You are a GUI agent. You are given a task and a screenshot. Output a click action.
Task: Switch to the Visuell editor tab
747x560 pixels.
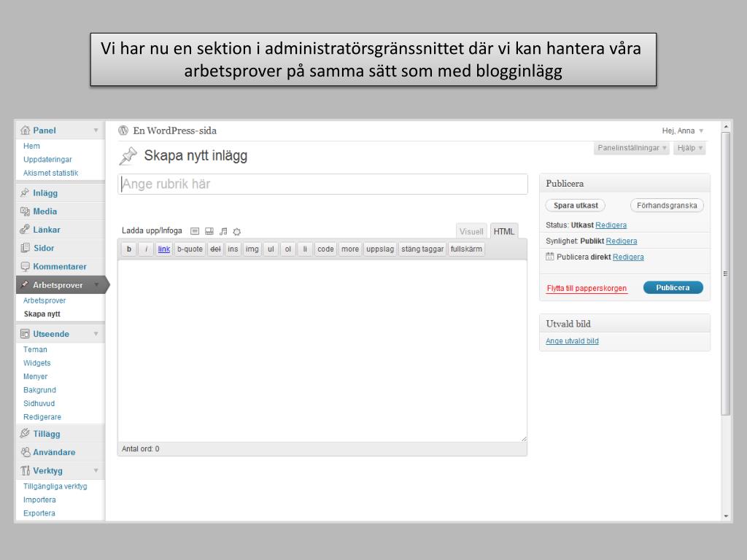(x=471, y=231)
